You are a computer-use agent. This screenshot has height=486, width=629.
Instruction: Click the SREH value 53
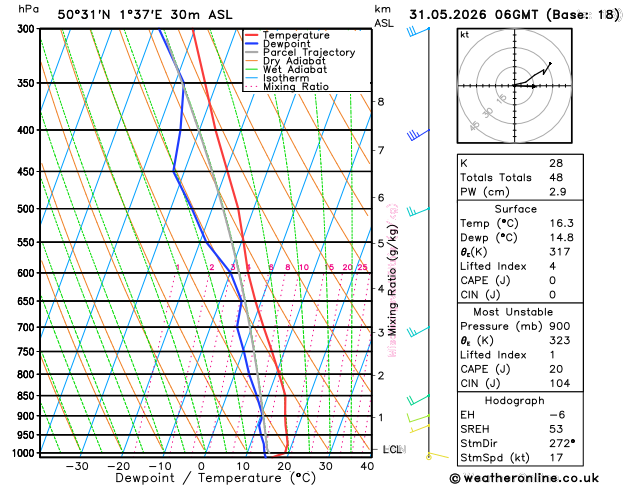[x=556, y=429]
